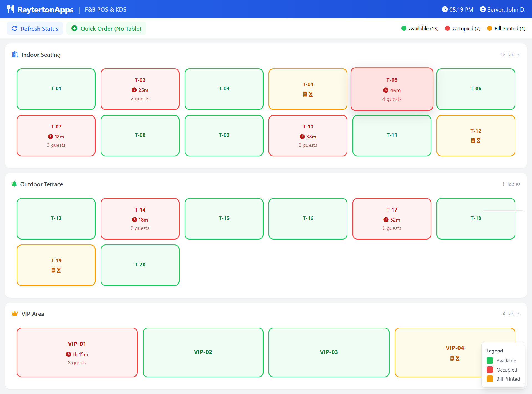The width and height of the screenshot is (532, 394).
Task: Select available table T-09
Action: 224,135
